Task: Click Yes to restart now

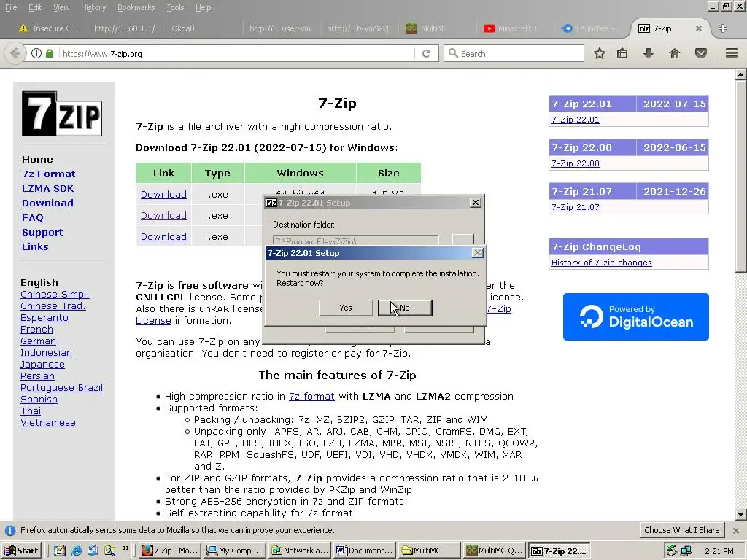Action: point(346,308)
